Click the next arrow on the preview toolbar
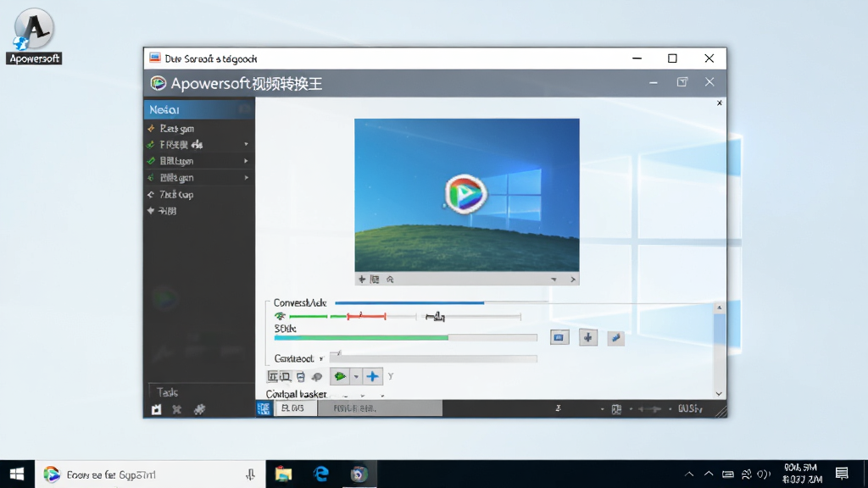The height and width of the screenshot is (488, 868). [573, 280]
